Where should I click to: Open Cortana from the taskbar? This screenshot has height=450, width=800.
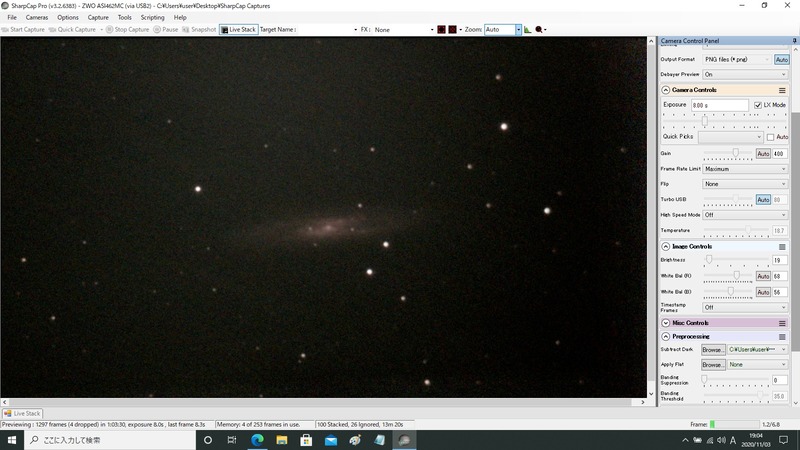pyautogui.click(x=208, y=440)
